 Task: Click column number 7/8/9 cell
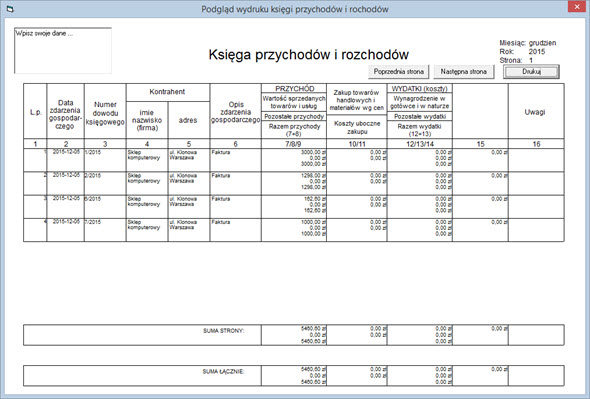coord(293,144)
